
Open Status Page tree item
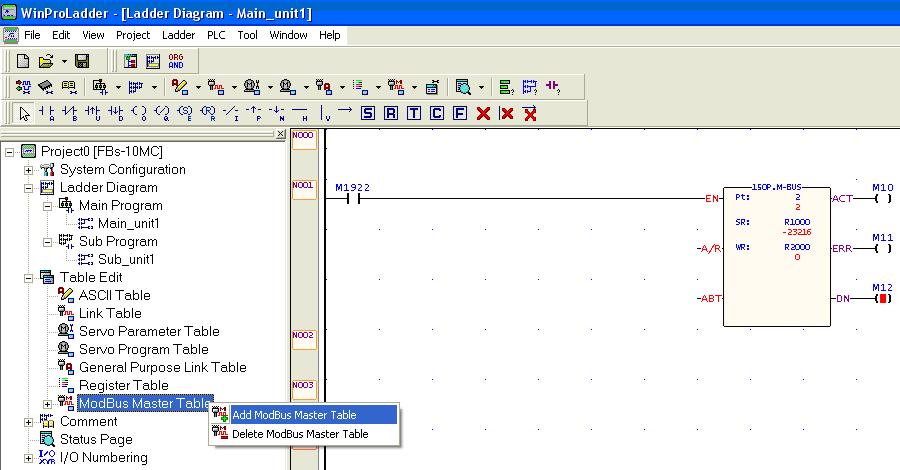click(96, 439)
